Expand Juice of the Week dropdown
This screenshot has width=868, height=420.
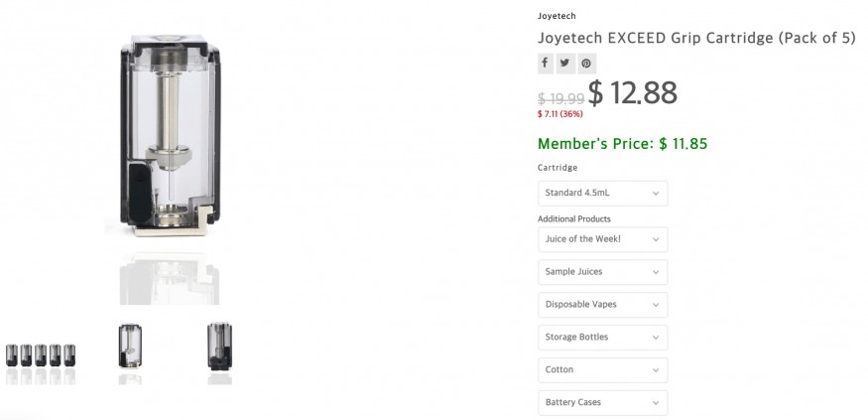pos(602,239)
